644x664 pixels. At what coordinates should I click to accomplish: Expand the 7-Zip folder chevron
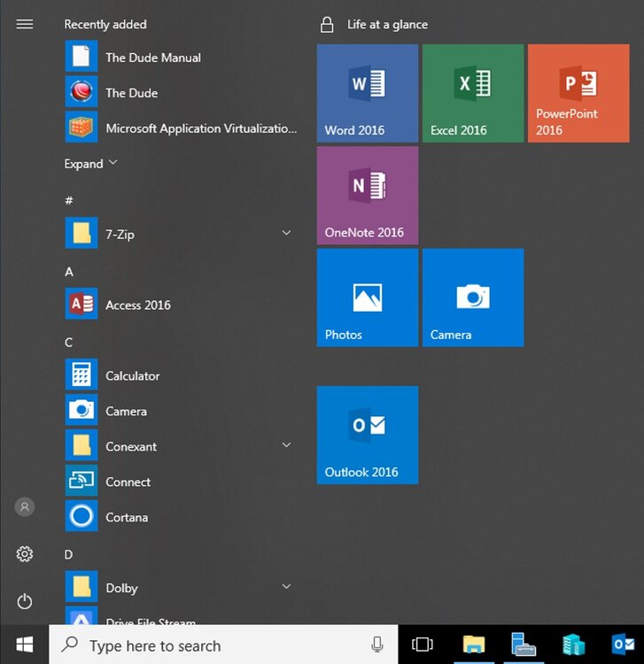(x=286, y=233)
